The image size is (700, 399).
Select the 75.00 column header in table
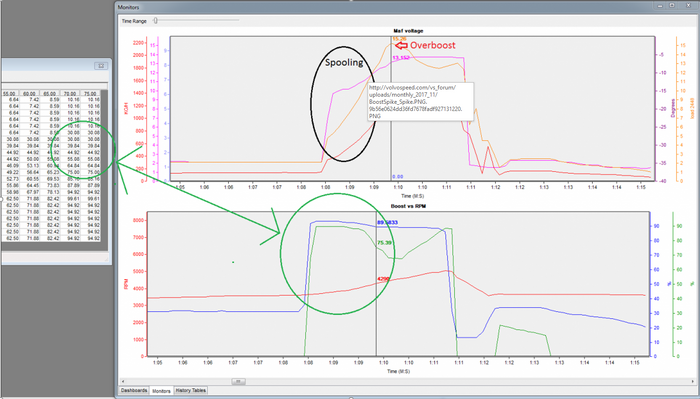(90, 94)
